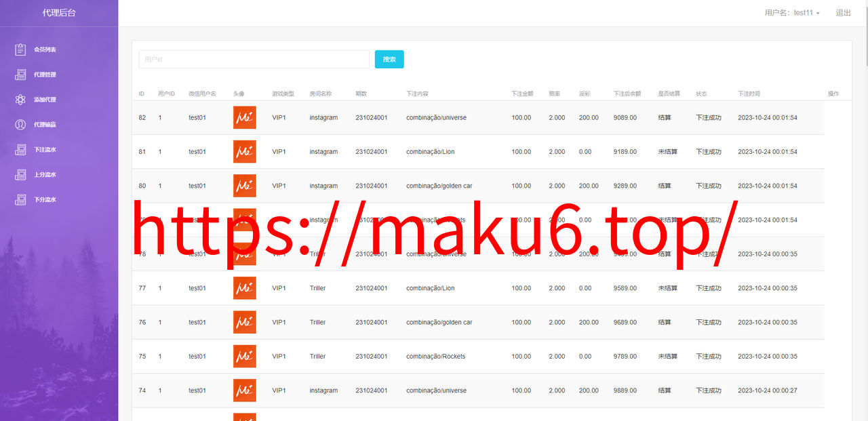Open the test11 username dropdown
Image resolution: width=868 pixels, height=421 pixels.
coord(792,13)
